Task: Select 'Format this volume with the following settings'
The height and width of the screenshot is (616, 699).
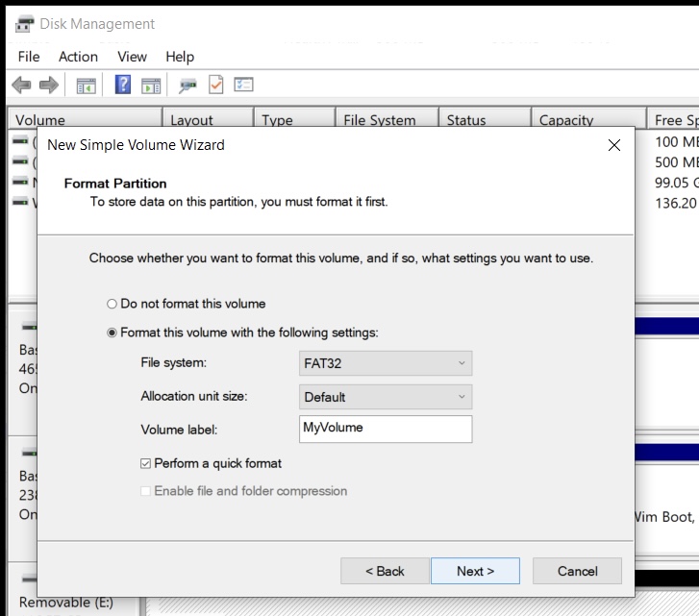Action: click(x=112, y=333)
